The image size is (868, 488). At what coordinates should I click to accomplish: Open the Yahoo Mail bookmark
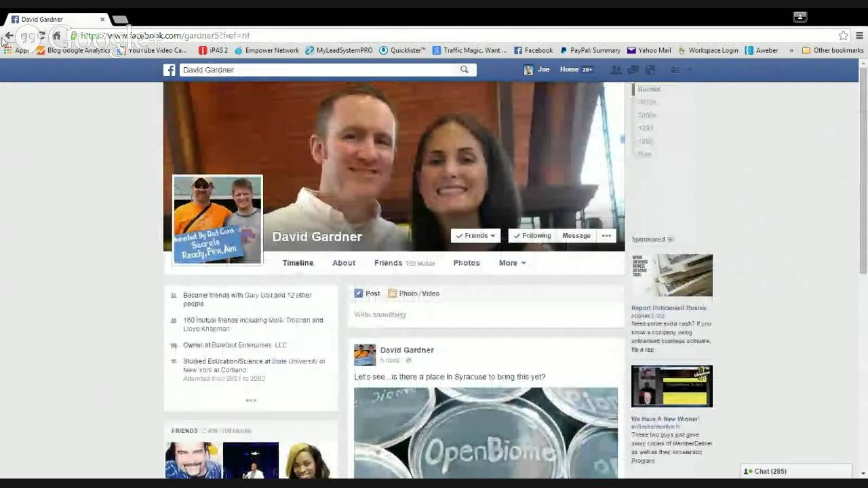pos(649,50)
